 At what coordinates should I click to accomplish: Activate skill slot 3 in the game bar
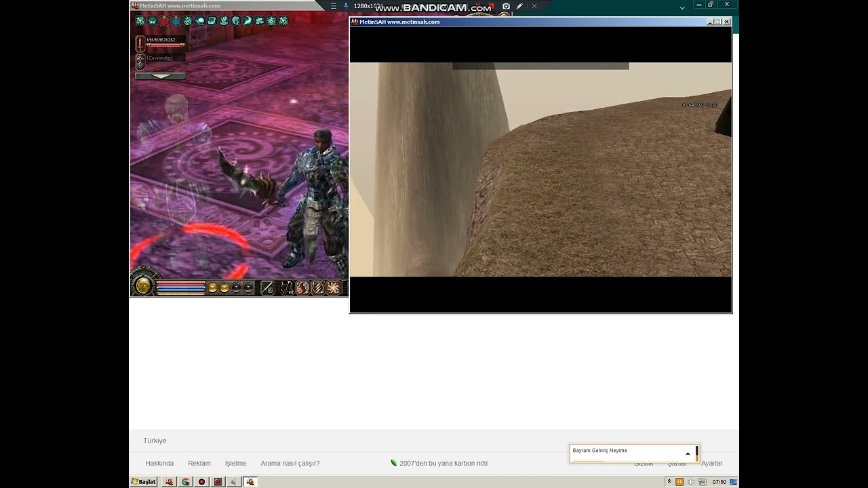(318, 287)
